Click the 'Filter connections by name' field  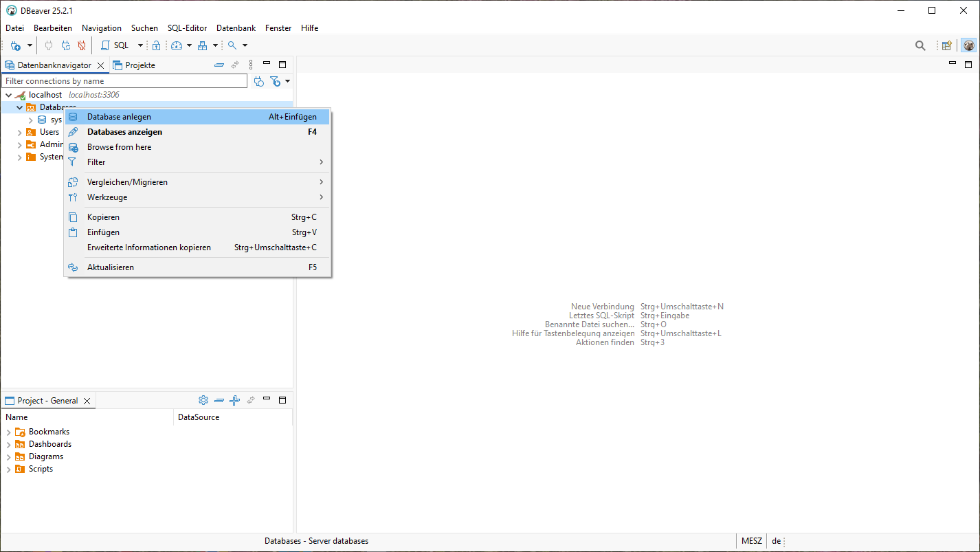click(124, 81)
